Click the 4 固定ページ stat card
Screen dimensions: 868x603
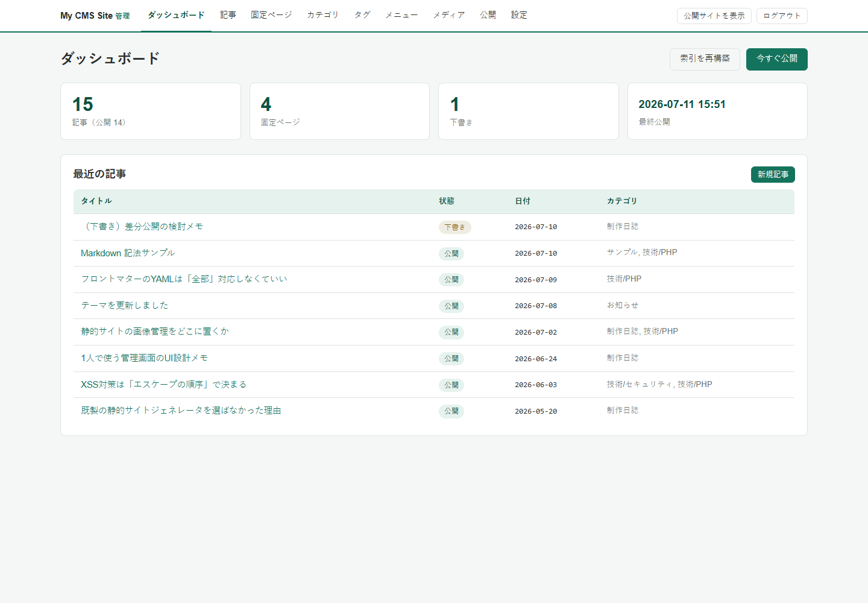pyautogui.click(x=339, y=112)
